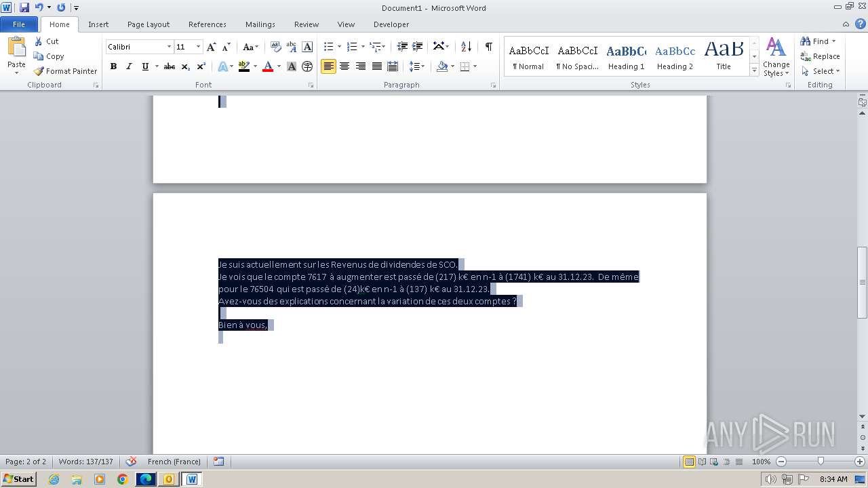The height and width of the screenshot is (488, 868).
Task: Click the Bullets list button
Action: coord(328,47)
